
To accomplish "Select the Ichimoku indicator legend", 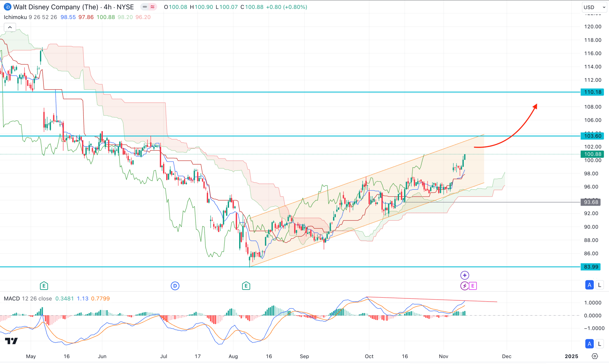I will pos(15,17).
